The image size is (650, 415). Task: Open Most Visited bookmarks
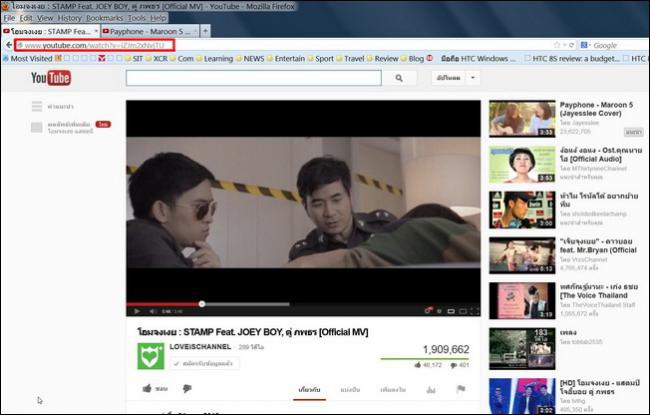tap(28, 58)
